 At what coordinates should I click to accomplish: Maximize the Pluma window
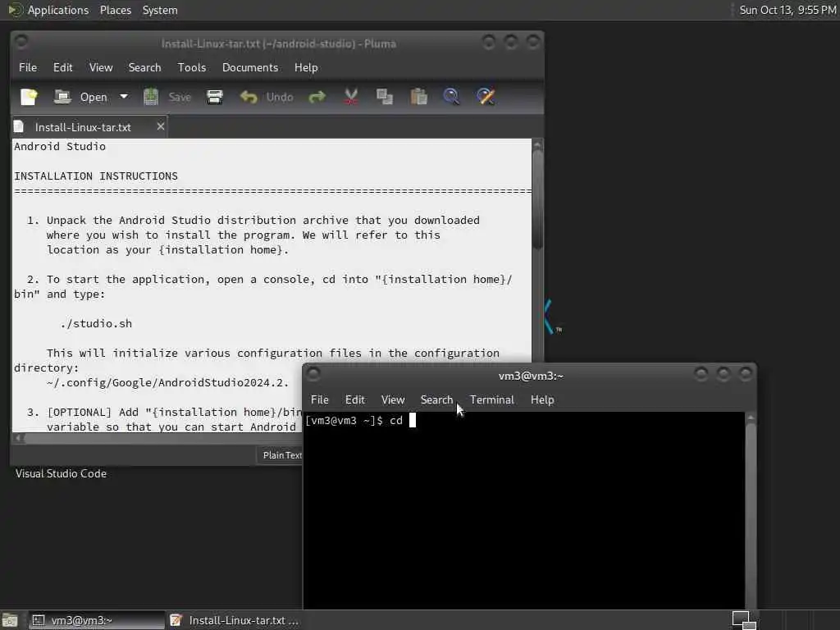510,41
